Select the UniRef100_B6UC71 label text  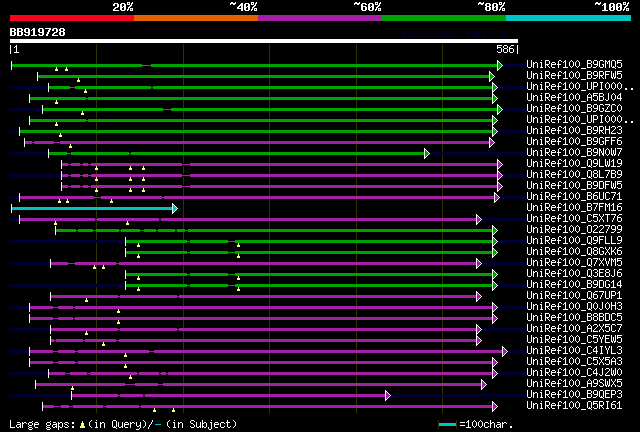(574, 197)
